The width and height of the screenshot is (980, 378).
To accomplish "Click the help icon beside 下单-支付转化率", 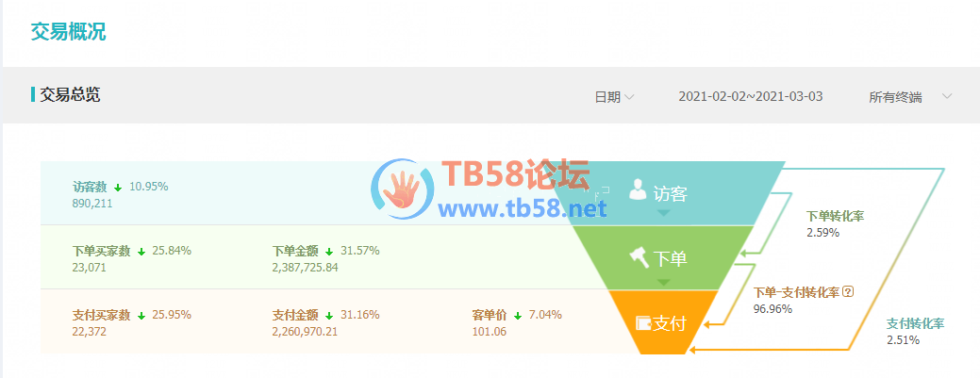I will click(x=848, y=292).
